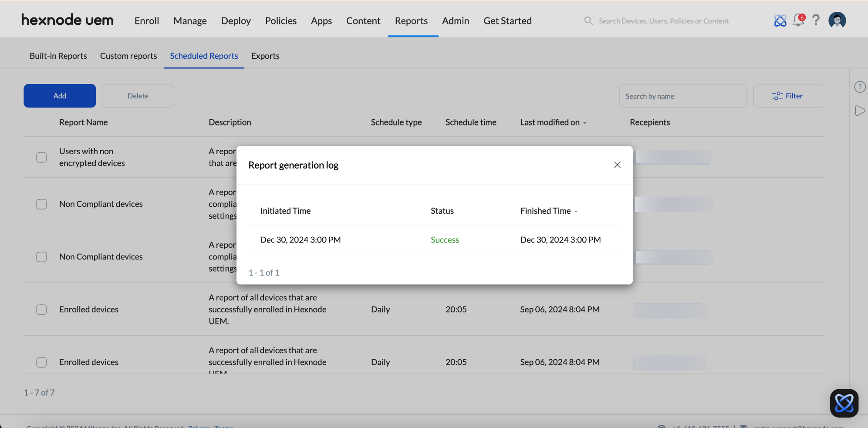868x428 pixels.
Task: Open the Apps menu
Action: 321,21
